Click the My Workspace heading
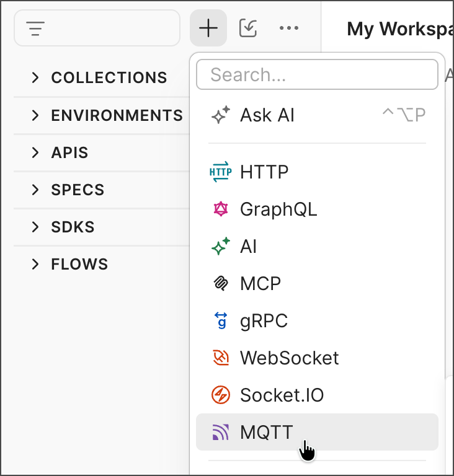This screenshot has height=476, width=454. click(x=400, y=30)
